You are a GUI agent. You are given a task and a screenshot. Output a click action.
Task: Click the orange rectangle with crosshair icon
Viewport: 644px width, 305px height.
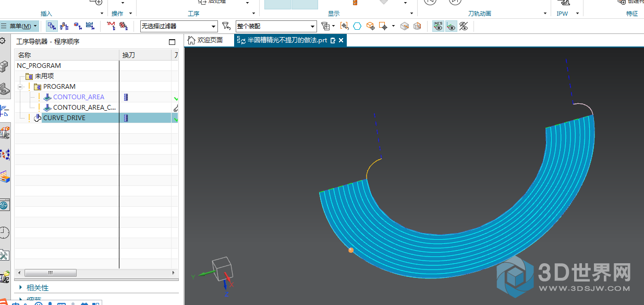[383, 26]
